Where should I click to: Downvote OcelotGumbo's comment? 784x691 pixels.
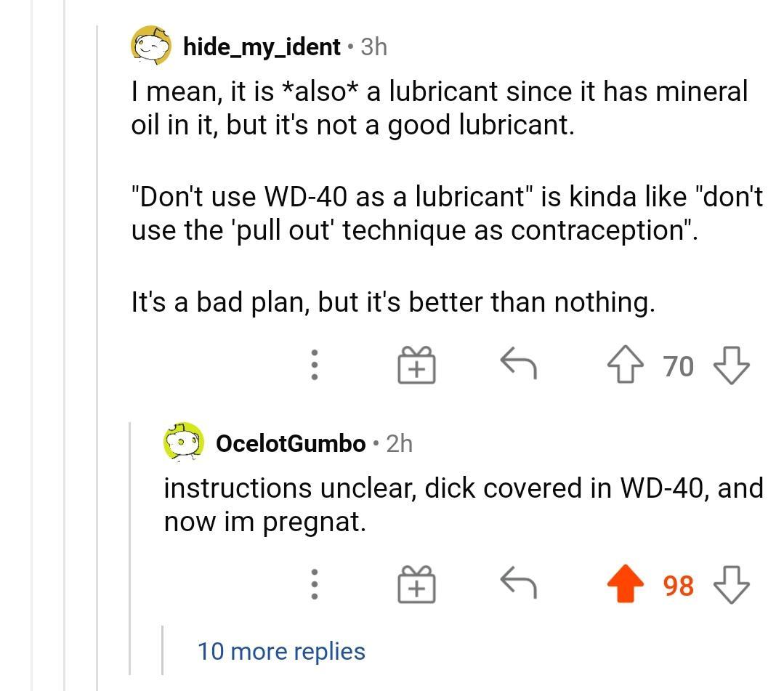point(731,584)
